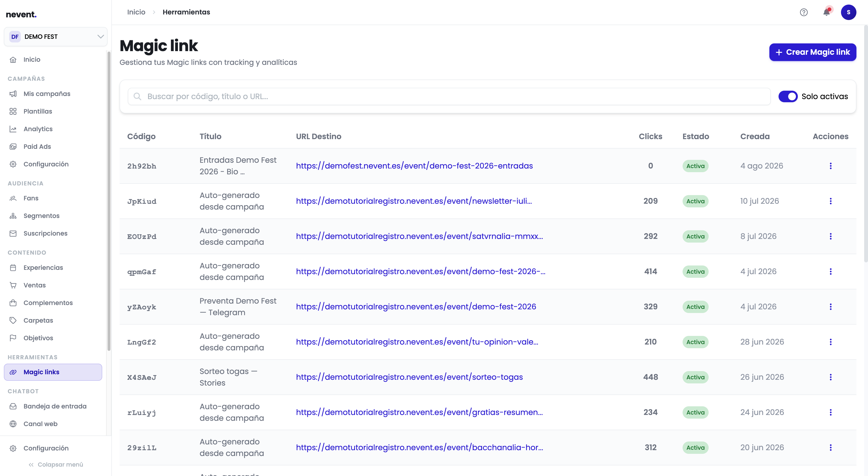Open Bandeja de entrada

tap(53, 406)
